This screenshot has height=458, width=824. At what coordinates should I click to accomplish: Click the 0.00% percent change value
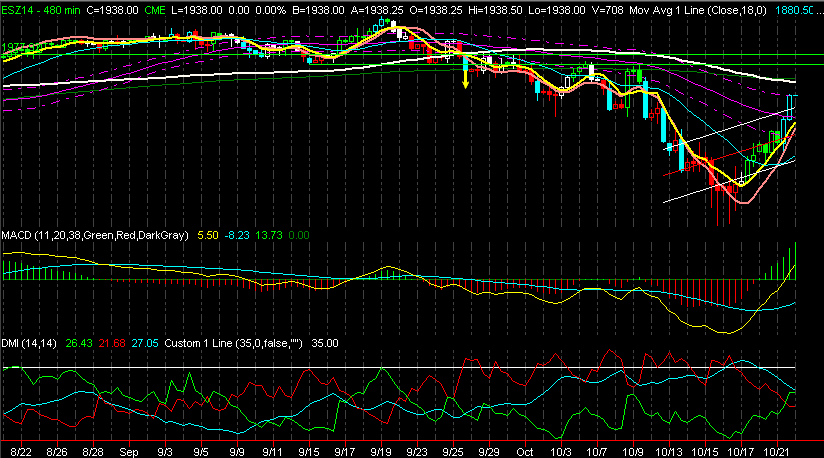pos(270,10)
